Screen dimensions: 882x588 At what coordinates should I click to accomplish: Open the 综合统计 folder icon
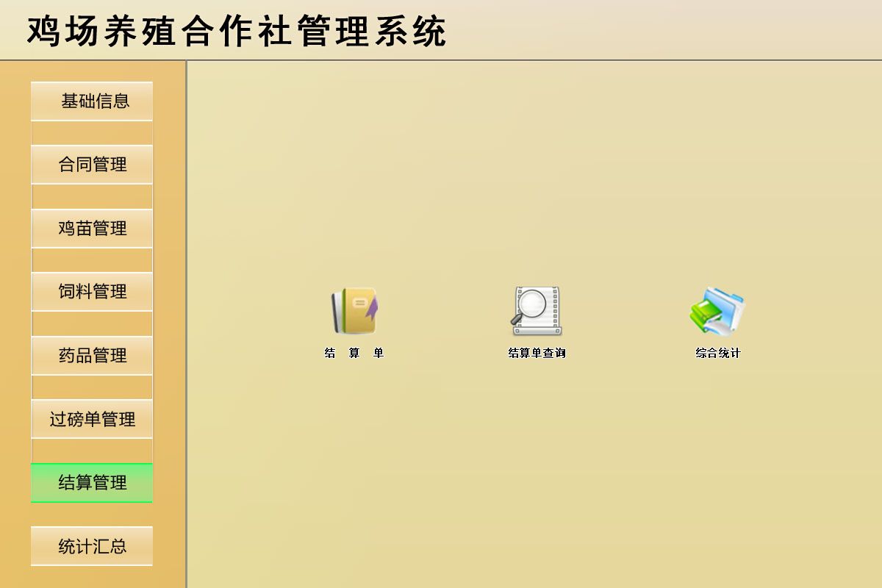pos(717,311)
